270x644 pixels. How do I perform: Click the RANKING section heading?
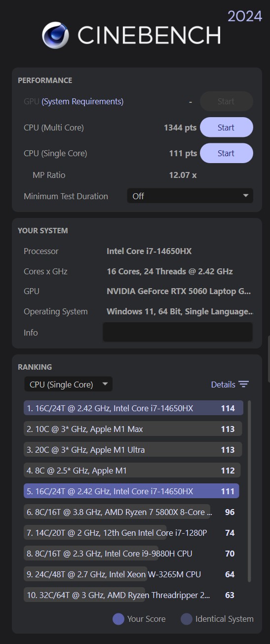coord(35,367)
